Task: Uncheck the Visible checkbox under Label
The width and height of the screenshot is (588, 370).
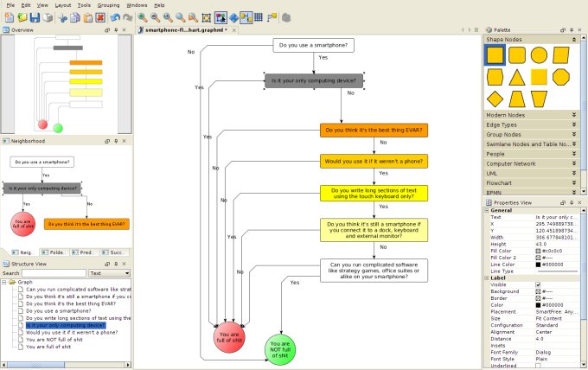Action: 538,284
